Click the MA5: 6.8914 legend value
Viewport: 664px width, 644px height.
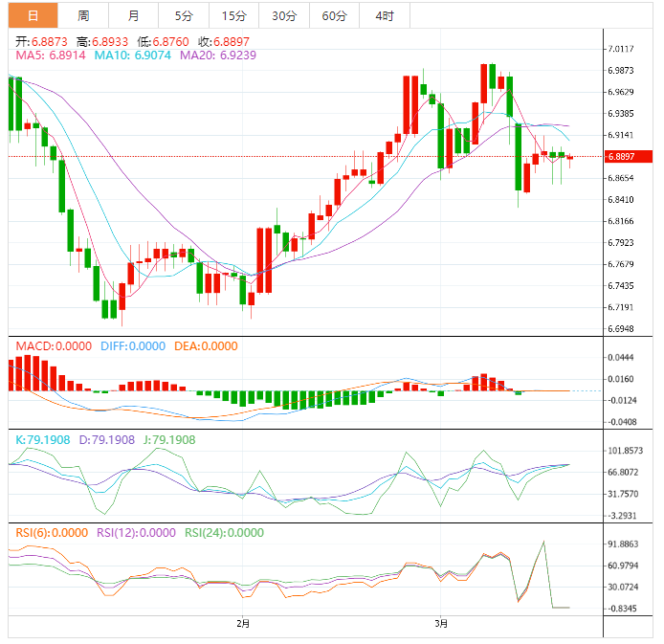click(51, 56)
